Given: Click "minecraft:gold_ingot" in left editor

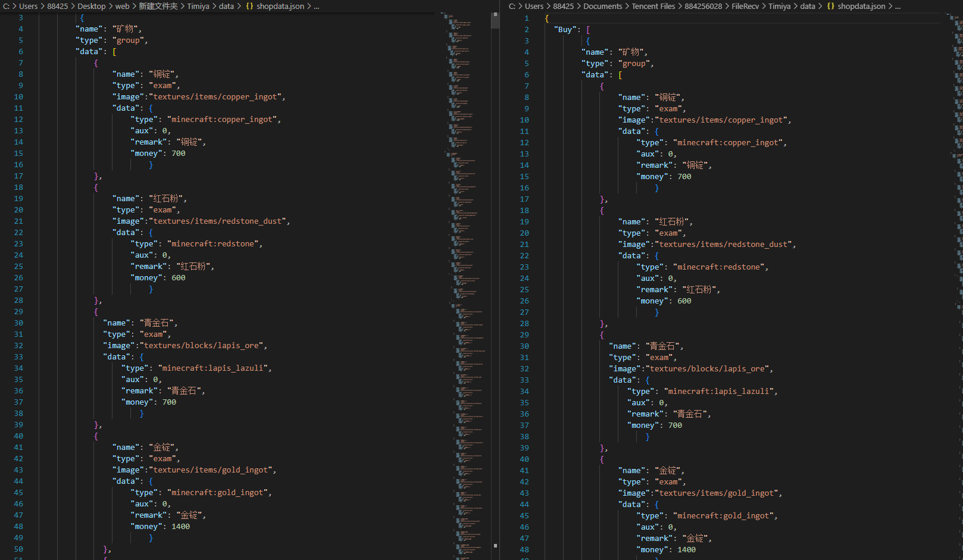Looking at the screenshot, I should pyautogui.click(x=218, y=493).
